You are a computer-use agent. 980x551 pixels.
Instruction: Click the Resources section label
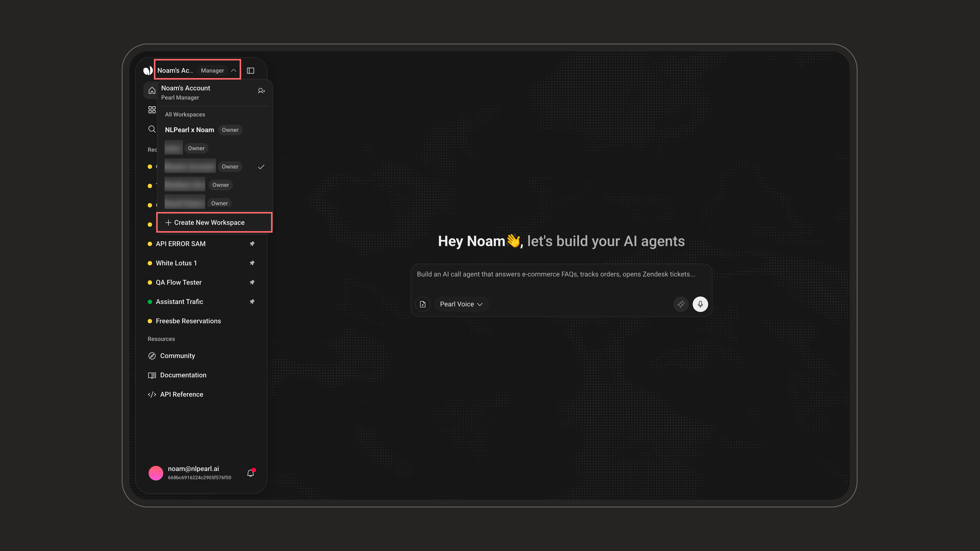click(x=161, y=339)
